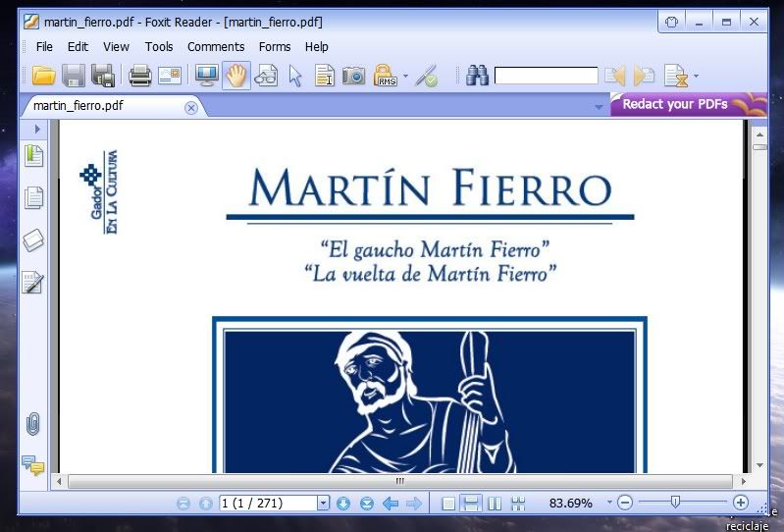Open the page number dropdown

point(324,503)
